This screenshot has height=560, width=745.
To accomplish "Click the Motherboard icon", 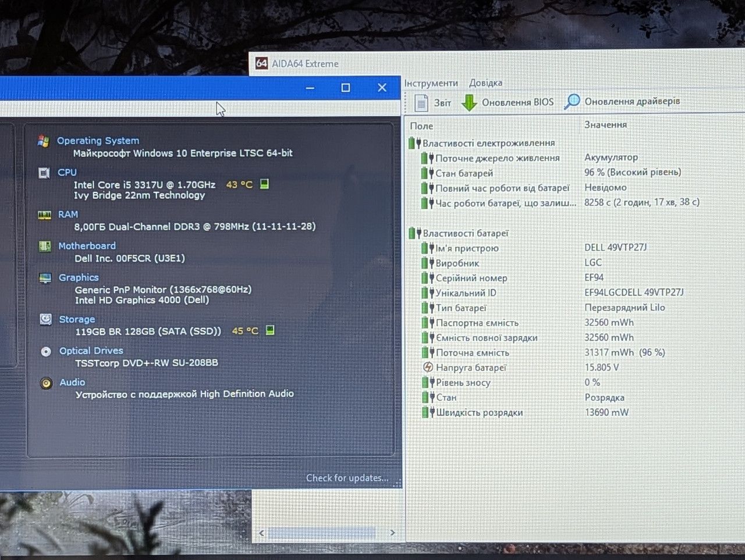I will (x=45, y=246).
